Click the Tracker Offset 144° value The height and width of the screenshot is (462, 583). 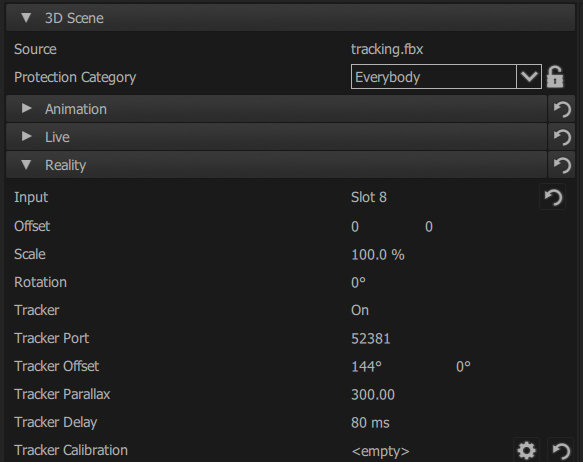[366, 366]
